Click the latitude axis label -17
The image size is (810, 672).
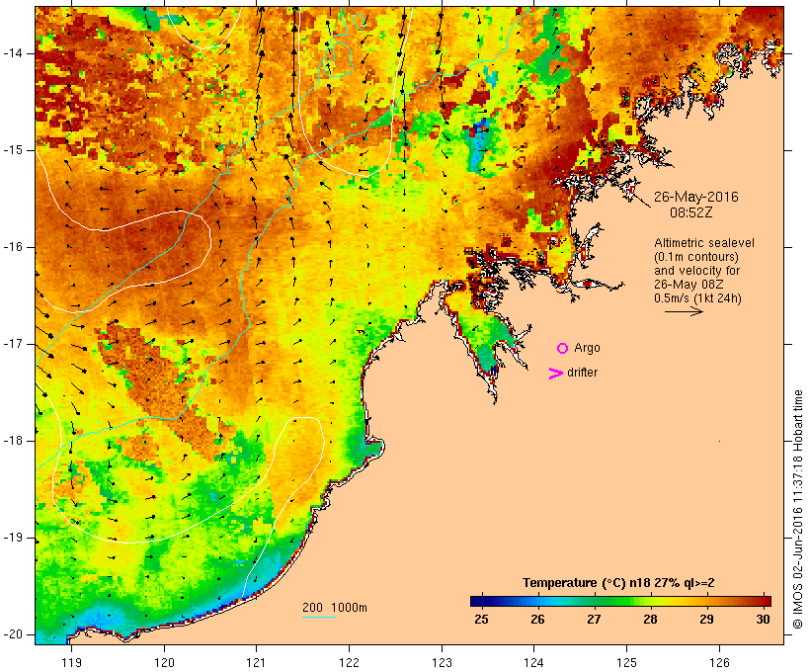pyautogui.click(x=13, y=344)
